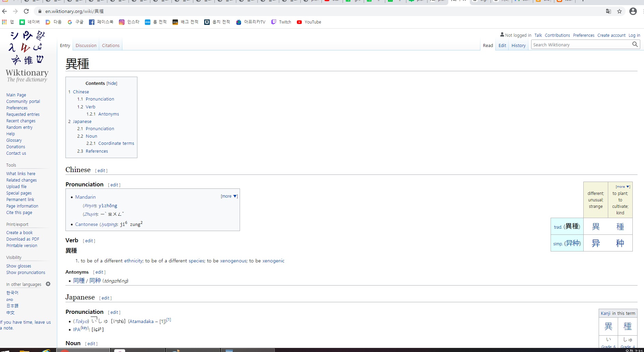Click the Search Wiktionary field
Screen dimensions: 644x352
click(x=581, y=45)
